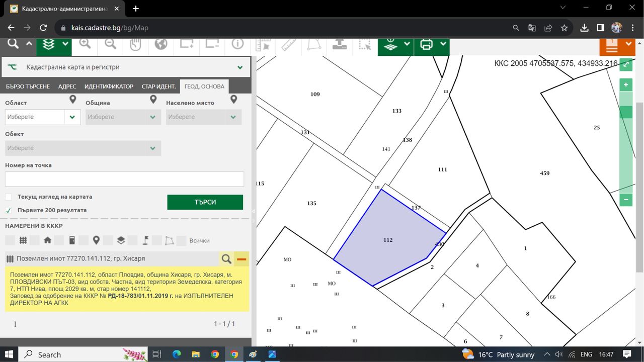Image resolution: width=644 pixels, height=362 pixels.
Task: Select the measure with snapping ruler tool
Action: coord(263,44)
